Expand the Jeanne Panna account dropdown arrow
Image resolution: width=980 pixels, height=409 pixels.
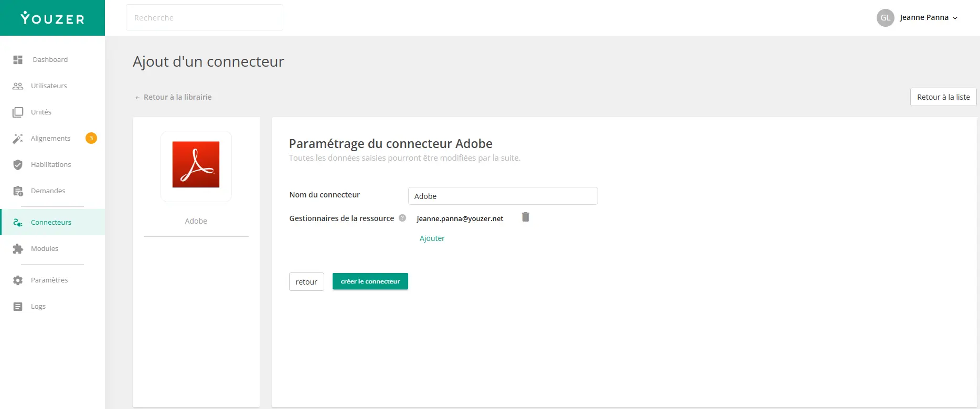tap(955, 18)
